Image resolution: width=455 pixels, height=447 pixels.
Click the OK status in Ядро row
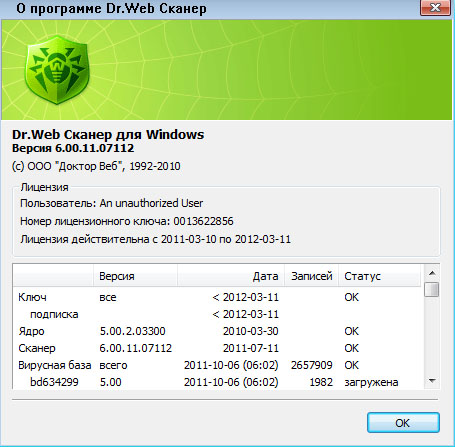(352, 331)
